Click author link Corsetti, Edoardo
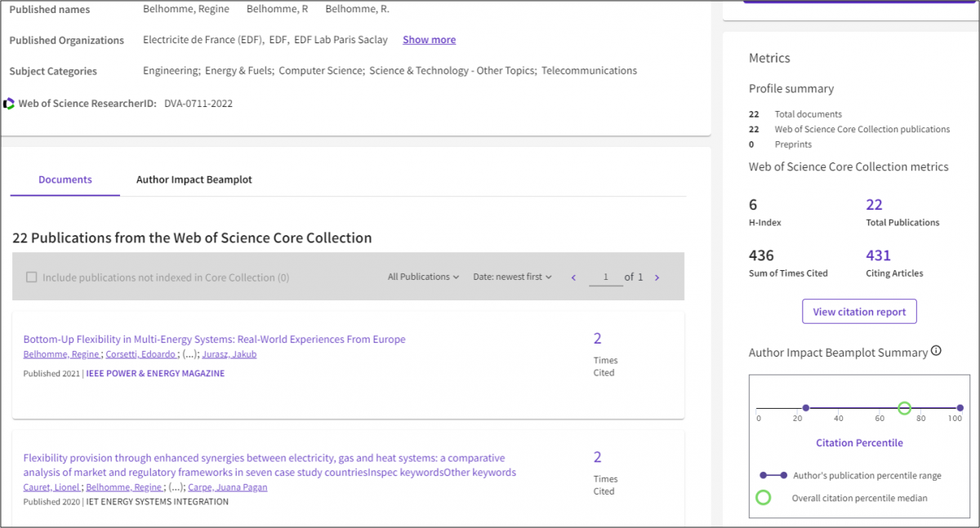Image resolution: width=980 pixels, height=528 pixels. 142,354
